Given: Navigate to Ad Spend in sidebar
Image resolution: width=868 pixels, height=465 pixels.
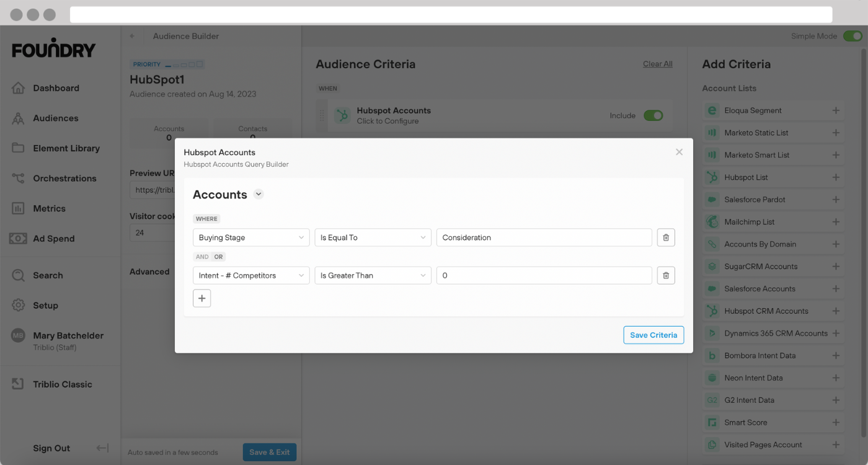Looking at the screenshot, I should click(53, 239).
